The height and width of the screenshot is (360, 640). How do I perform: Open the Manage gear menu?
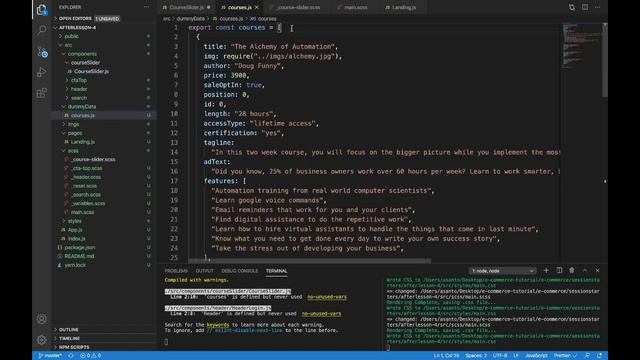point(42,340)
